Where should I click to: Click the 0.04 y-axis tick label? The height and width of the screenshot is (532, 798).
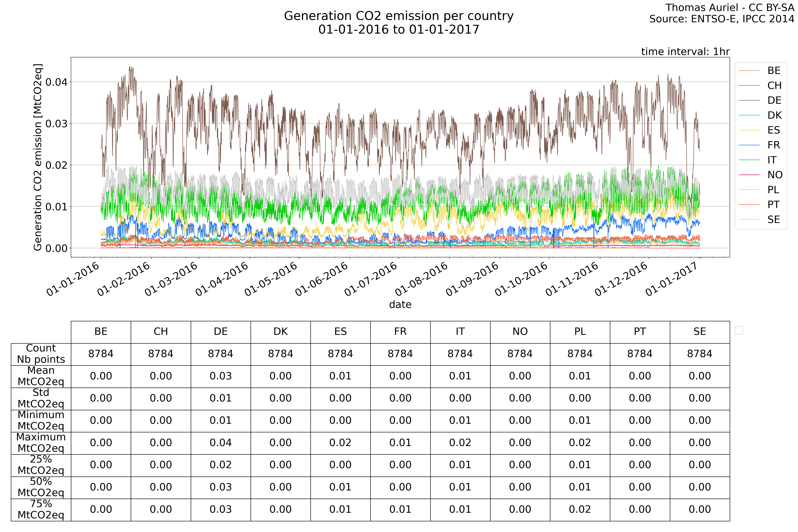tap(56, 82)
